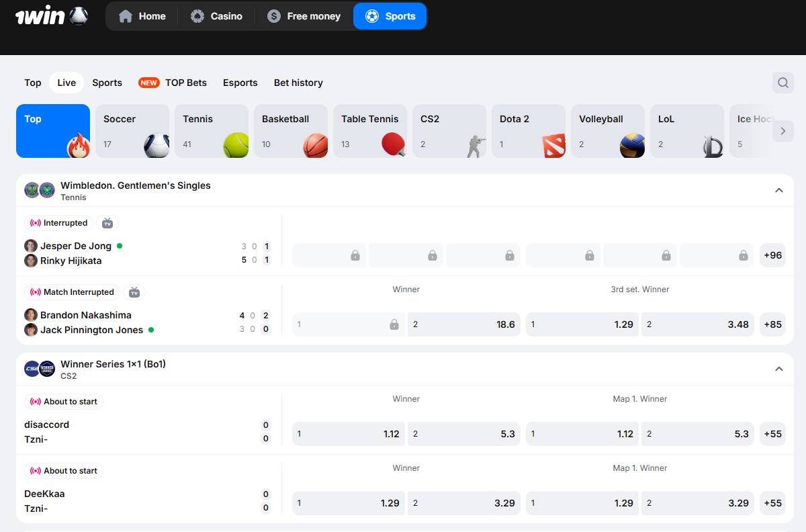Click About to start badge for disaccord

click(64, 402)
